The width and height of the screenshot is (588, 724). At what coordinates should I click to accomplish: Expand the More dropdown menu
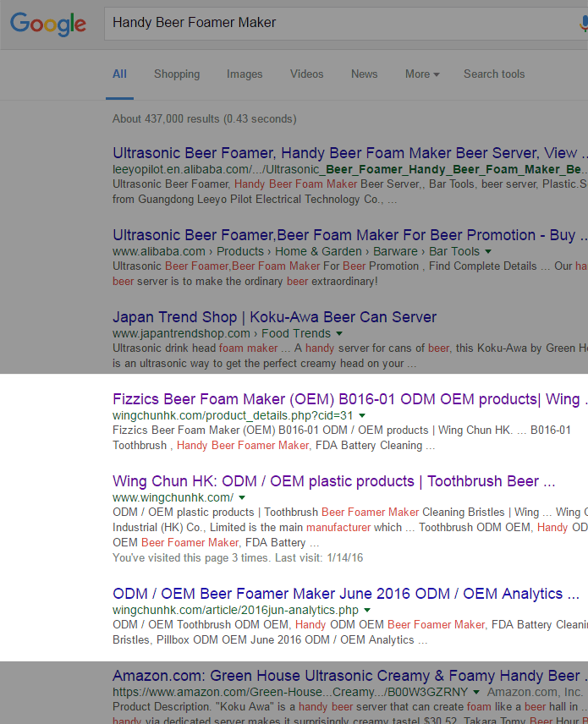(x=422, y=74)
